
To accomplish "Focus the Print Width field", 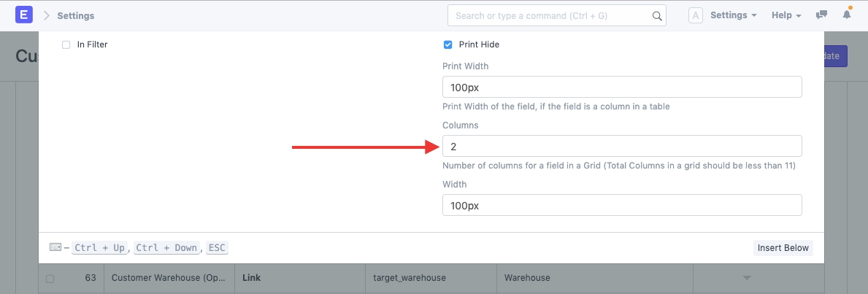I will coord(622,87).
